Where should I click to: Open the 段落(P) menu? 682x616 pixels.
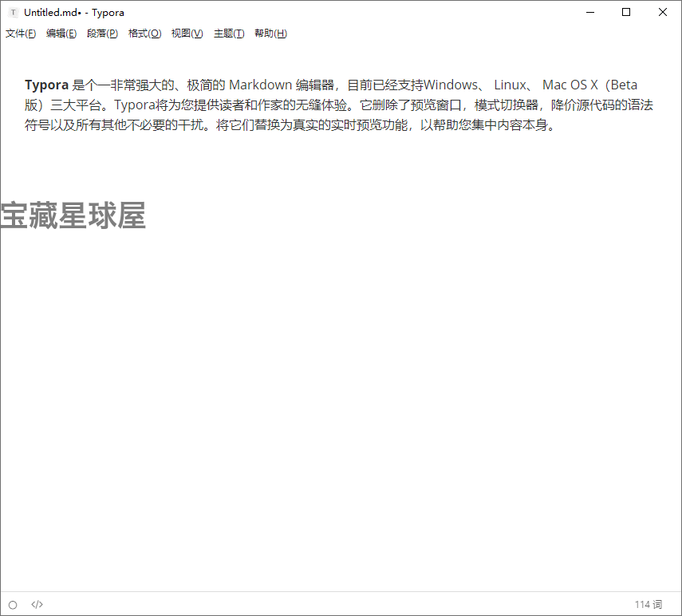pyautogui.click(x=102, y=34)
